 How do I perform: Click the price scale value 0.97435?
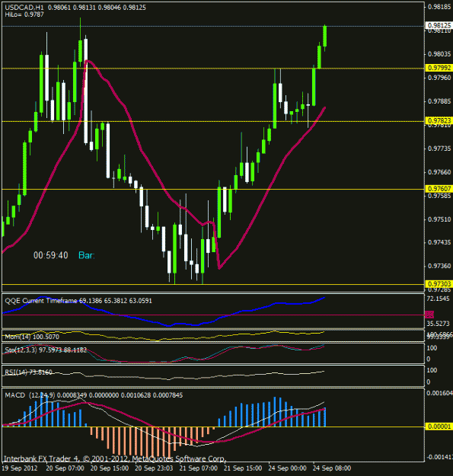point(439,242)
